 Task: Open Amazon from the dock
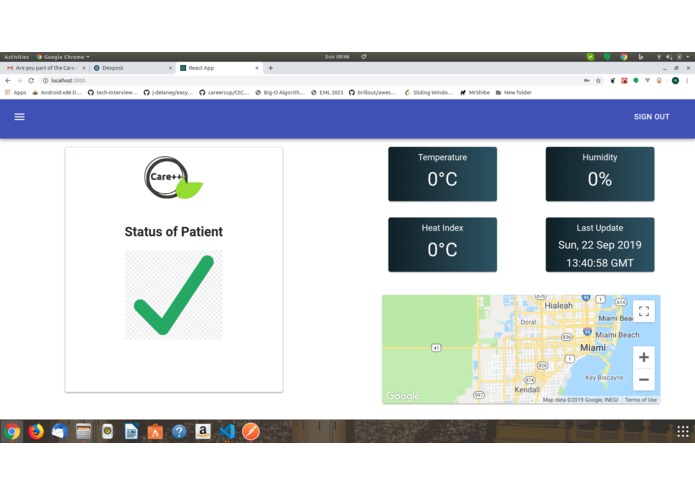coord(203,431)
